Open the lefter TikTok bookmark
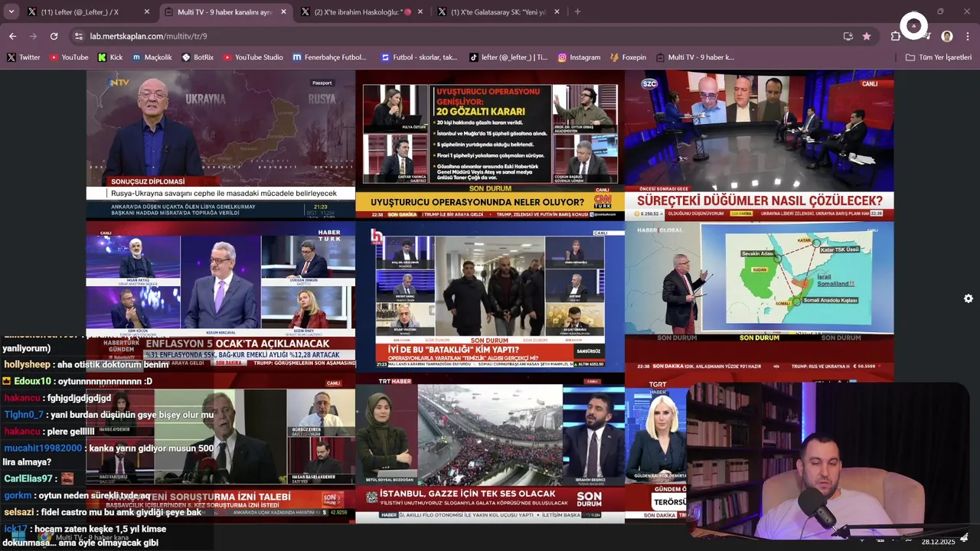Viewport: 980px width, 551px height. click(508, 57)
